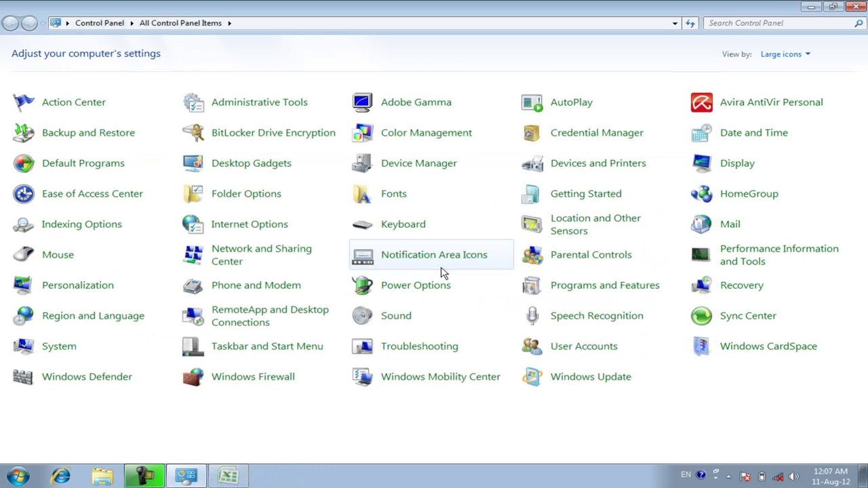Screen dimensions: 868x488
Task: Click the blue help icon in system tray
Action: point(701,475)
